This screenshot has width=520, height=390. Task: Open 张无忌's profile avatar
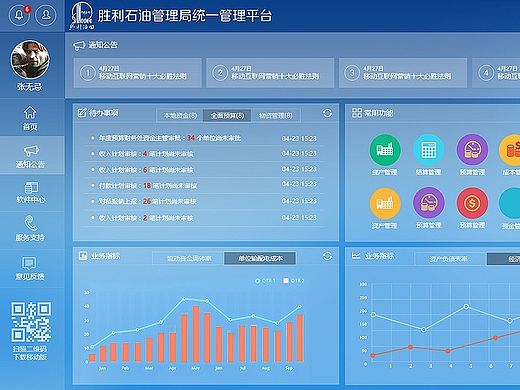30,60
